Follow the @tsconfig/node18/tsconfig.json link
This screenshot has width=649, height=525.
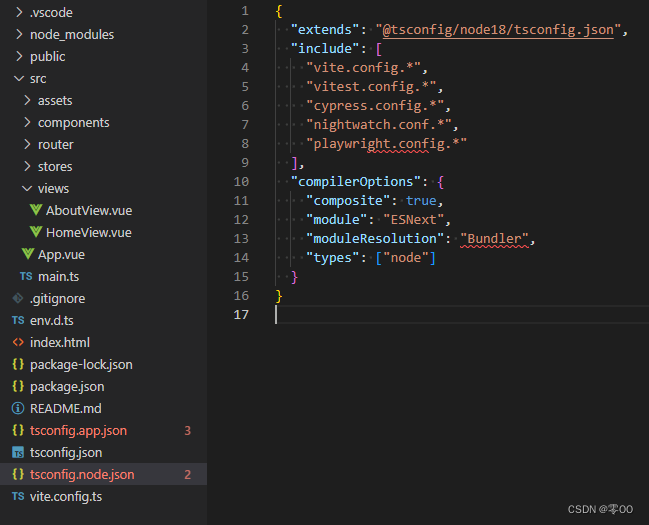pyautogui.click(x=498, y=30)
